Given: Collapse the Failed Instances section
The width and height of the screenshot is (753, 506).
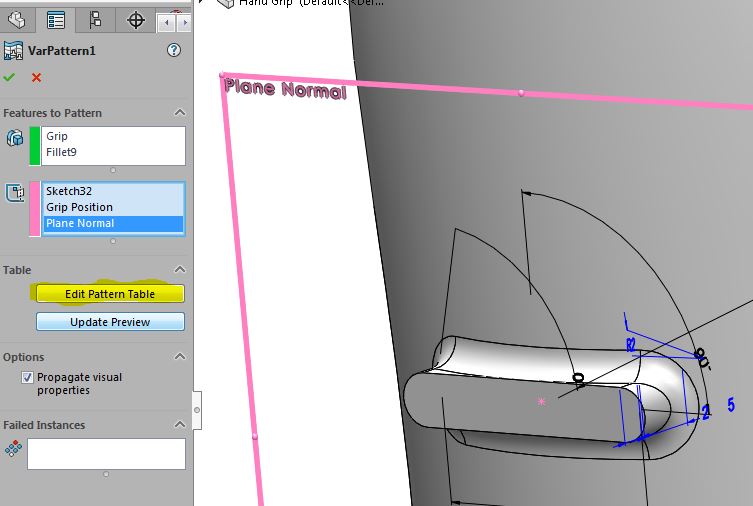Looking at the screenshot, I should tap(180, 424).
